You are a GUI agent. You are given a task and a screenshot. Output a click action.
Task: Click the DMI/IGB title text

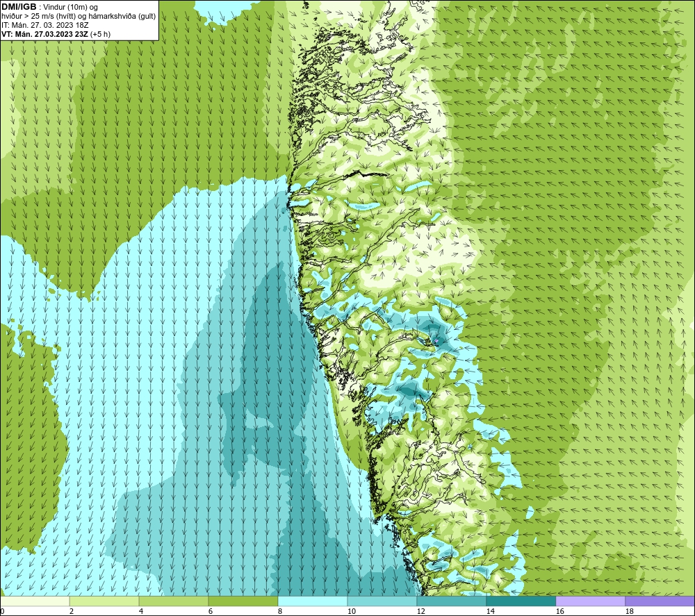pyautogui.click(x=19, y=7)
